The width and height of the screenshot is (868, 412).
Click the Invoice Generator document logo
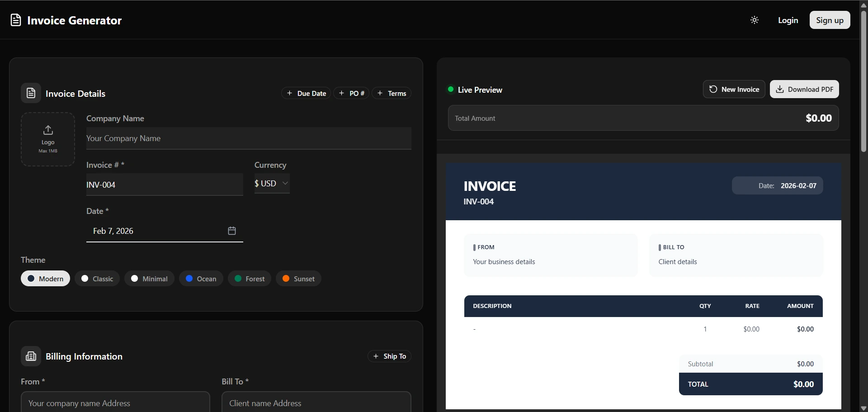(x=16, y=19)
